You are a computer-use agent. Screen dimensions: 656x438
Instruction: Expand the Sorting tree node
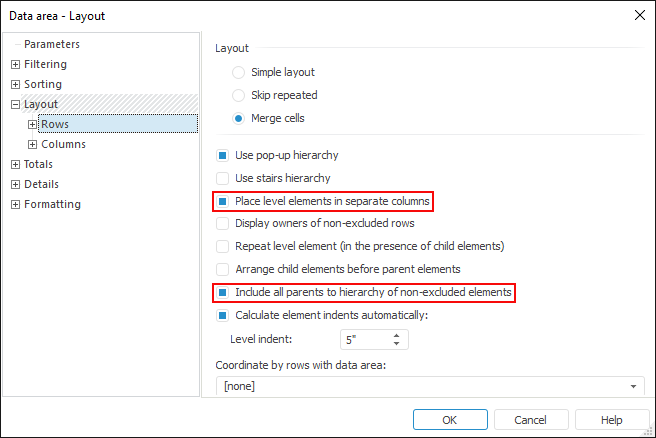click(x=15, y=85)
